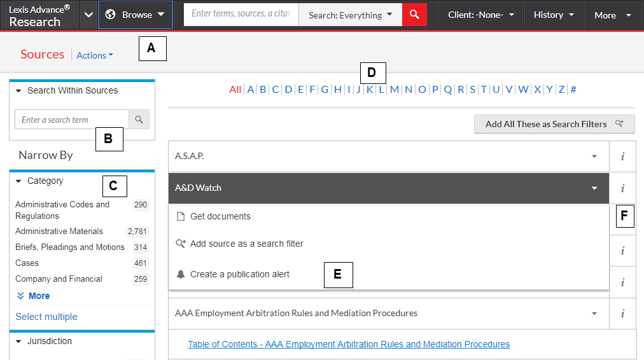Filter sources by letter A

click(x=251, y=90)
